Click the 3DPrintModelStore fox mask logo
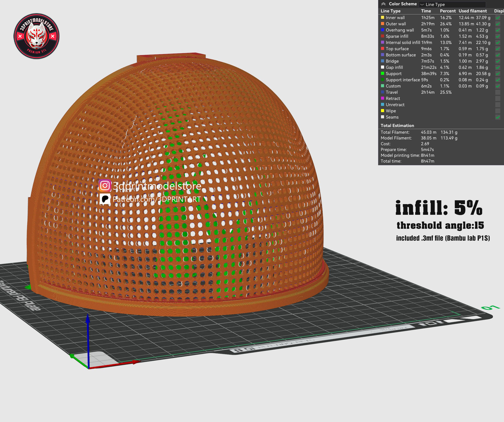The height and width of the screenshot is (422, 504). [x=36, y=36]
